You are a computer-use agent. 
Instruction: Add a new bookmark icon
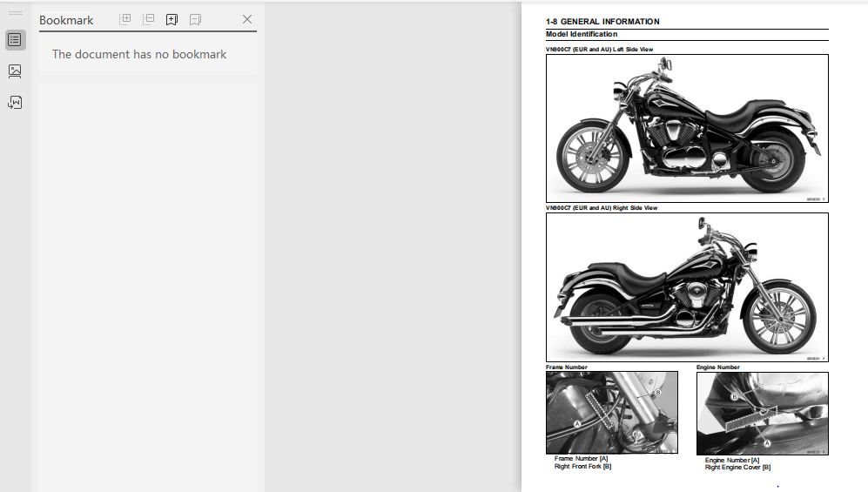(172, 19)
